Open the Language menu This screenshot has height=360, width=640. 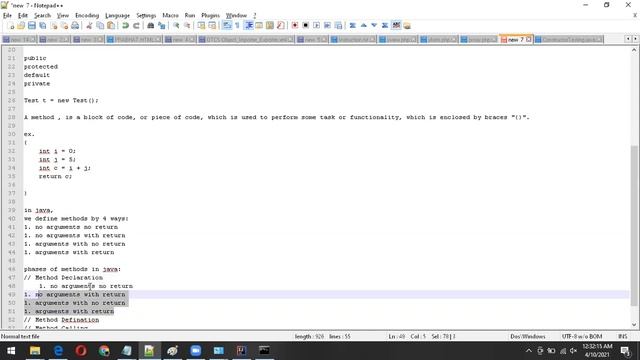click(118, 16)
